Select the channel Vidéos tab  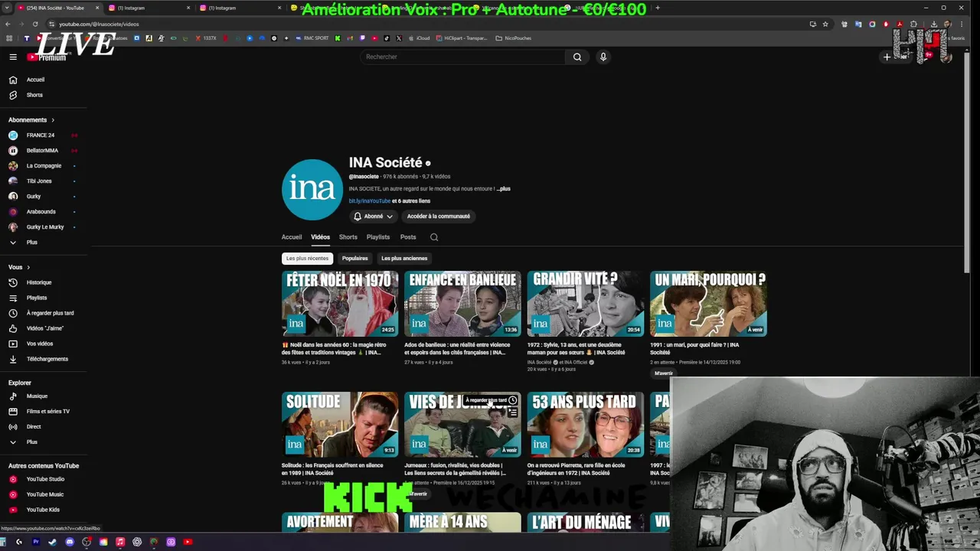tap(320, 237)
